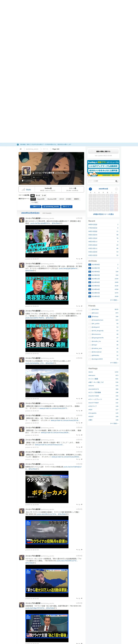138x644 pixels.
Task: Click 最新の情報に更新する button
Action: pos(103,151)
